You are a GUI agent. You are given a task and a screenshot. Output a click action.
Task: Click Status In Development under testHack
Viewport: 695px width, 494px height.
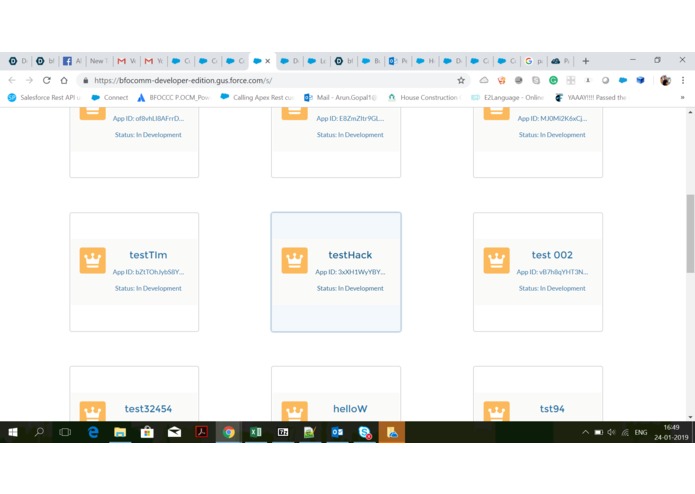[350, 288]
